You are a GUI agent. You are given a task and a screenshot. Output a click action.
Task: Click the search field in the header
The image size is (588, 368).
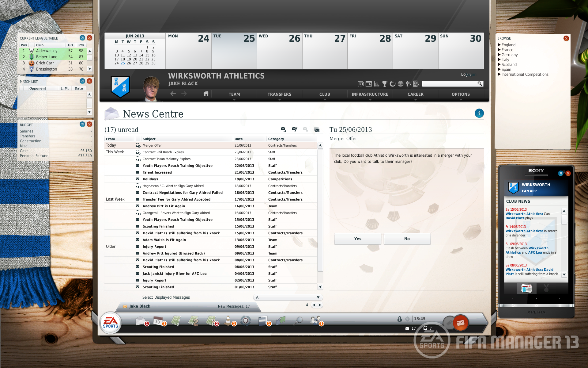(449, 84)
